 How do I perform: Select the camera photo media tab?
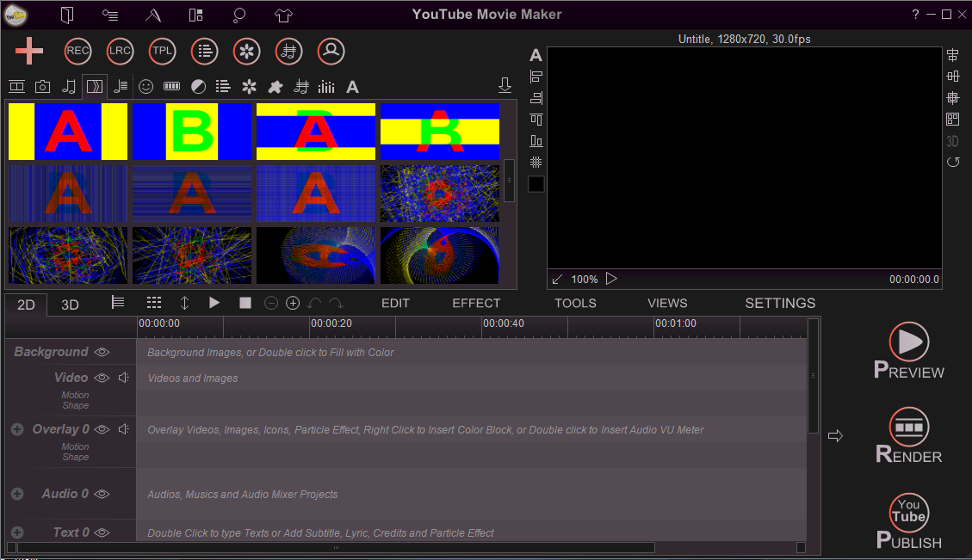pos(42,87)
